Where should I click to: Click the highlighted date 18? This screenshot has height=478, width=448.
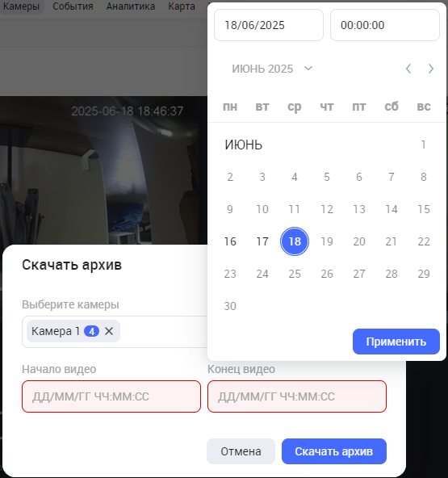[295, 241]
